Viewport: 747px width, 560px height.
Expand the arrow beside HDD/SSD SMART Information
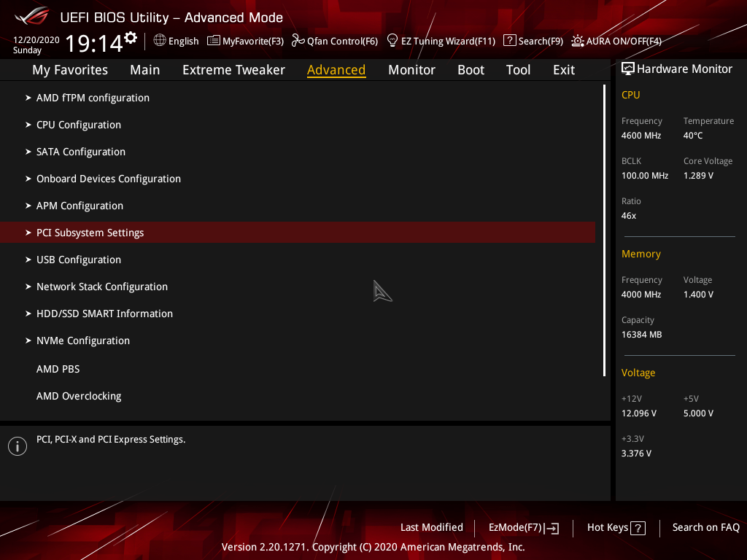click(28, 314)
